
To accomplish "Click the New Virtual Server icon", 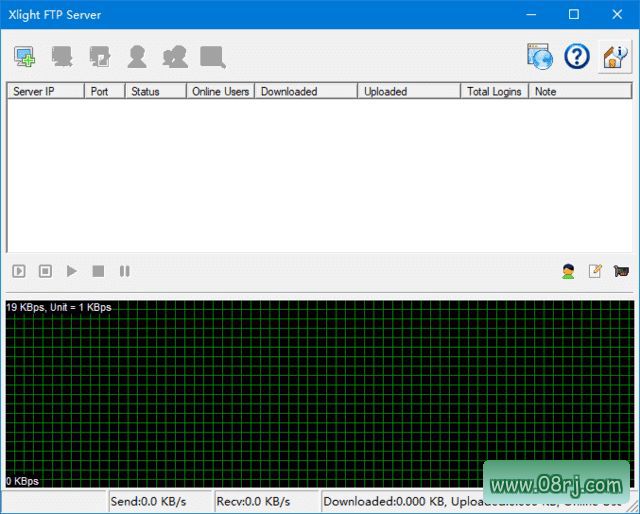I will coord(24,56).
